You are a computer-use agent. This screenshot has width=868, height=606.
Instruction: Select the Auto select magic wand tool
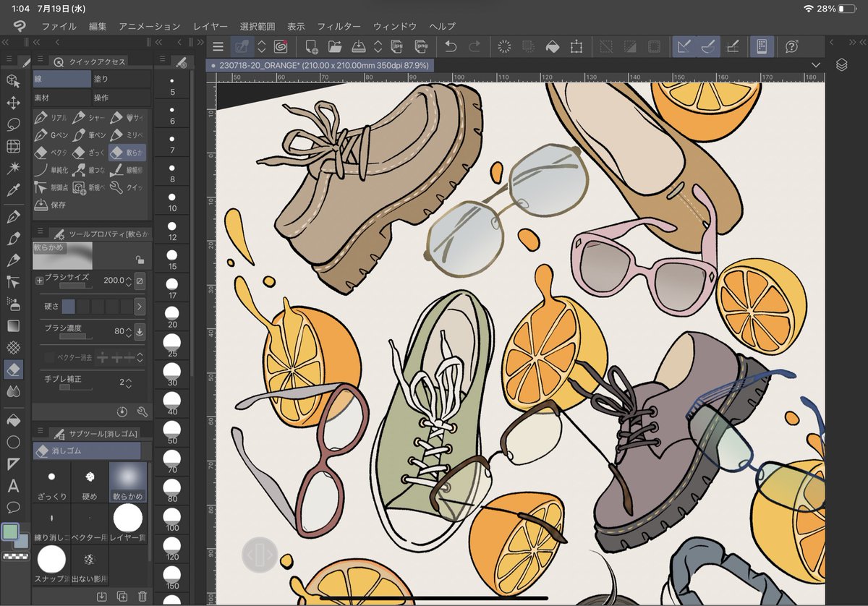tap(13, 168)
